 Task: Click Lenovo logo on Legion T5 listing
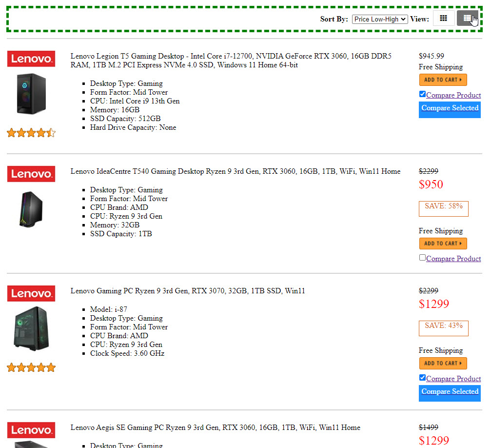tap(31, 59)
